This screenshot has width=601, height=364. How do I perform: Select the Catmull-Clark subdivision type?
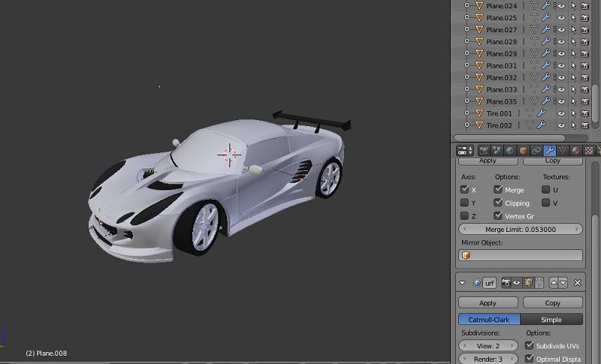[x=489, y=319]
